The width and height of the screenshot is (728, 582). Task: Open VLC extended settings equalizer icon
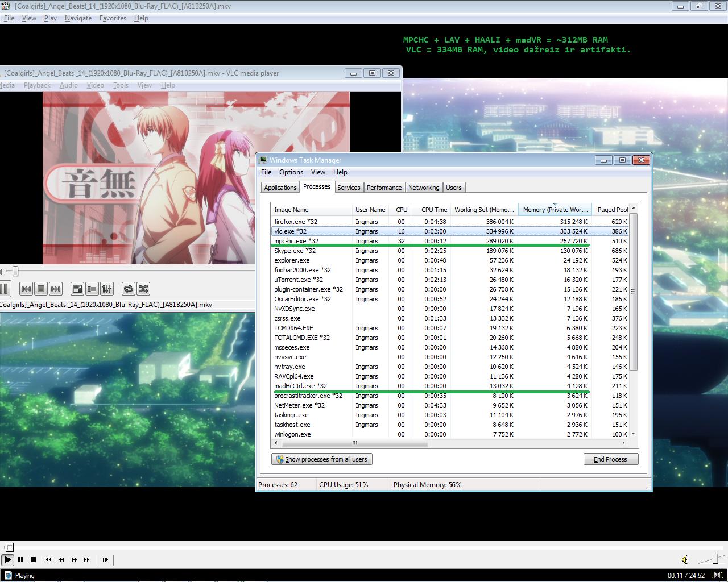tap(107, 289)
